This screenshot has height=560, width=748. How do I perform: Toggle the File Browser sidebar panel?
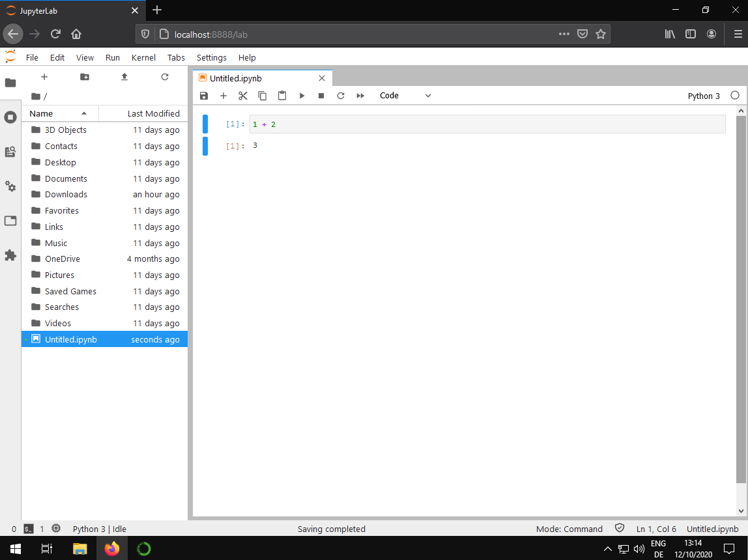(10, 83)
